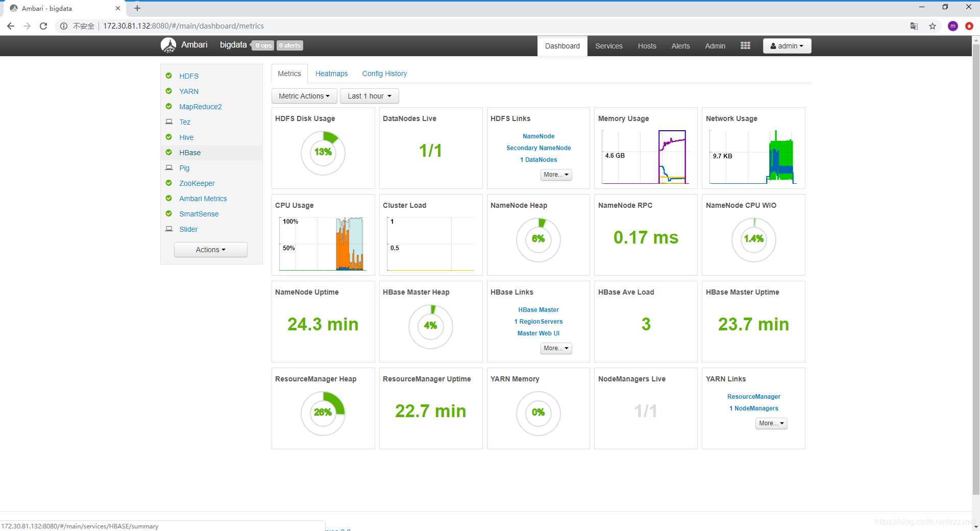Click the SmartSense status check icon

pyautogui.click(x=169, y=213)
